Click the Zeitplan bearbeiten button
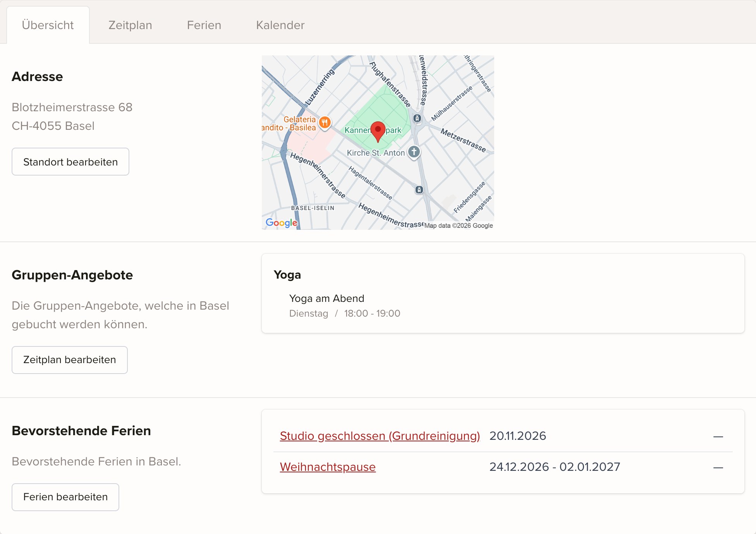Screen dimensions: 756x534 (x=70, y=360)
